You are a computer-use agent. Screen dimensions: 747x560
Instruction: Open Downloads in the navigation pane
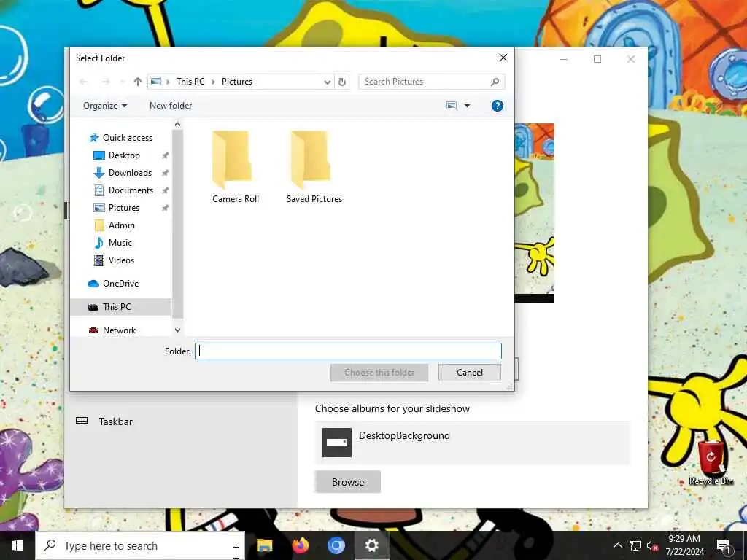point(130,173)
